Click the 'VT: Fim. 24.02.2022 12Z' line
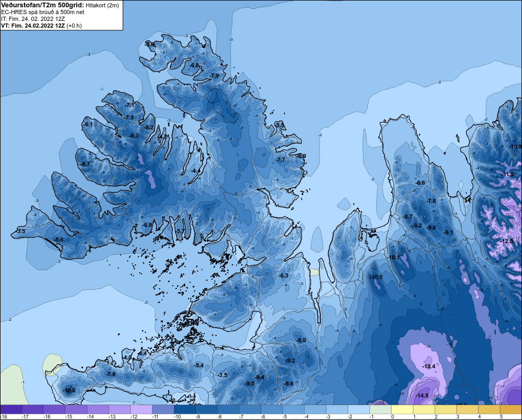This screenshot has width=522, height=420. 33,26
